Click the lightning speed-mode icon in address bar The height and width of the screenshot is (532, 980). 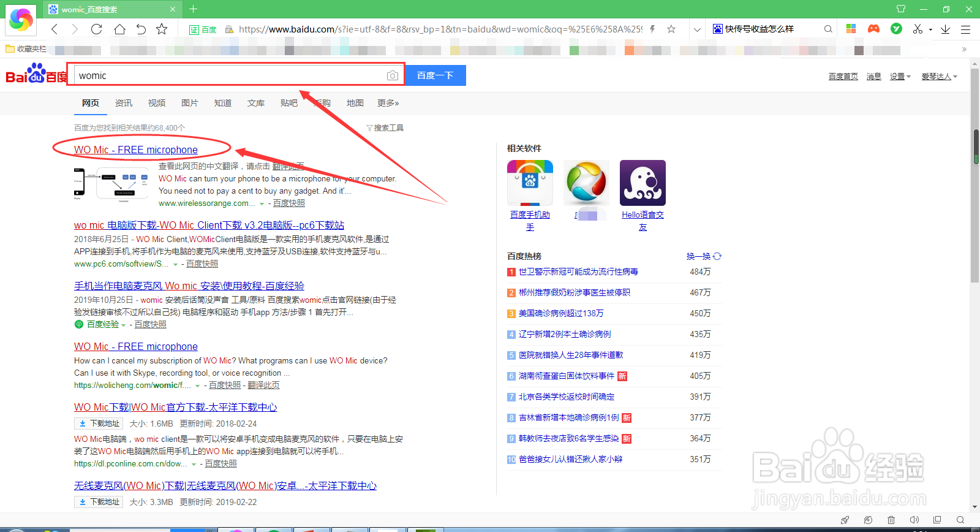point(652,29)
